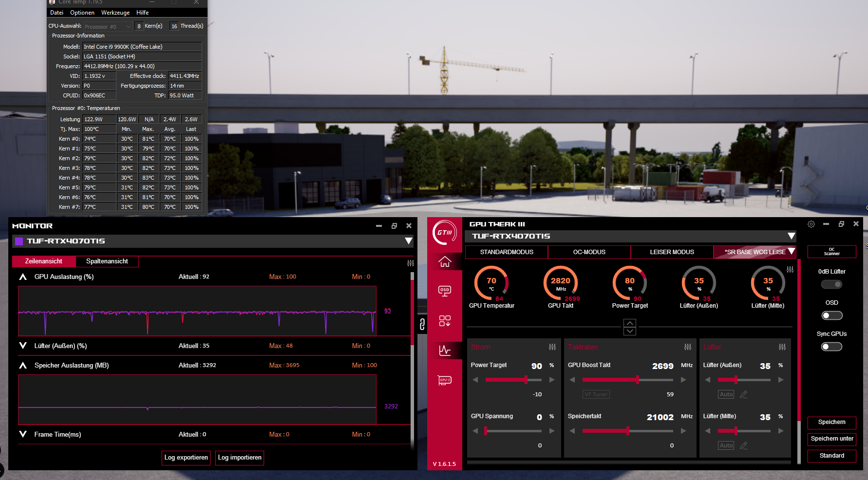Viewport: 868px width, 480px height.
Task: Increase GPU Spannung with right arrow
Action: coord(552,431)
